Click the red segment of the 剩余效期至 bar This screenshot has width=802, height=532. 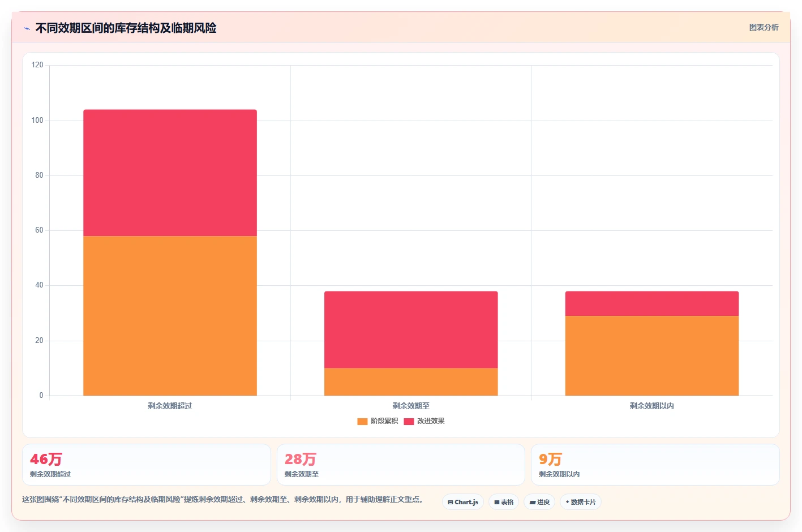tap(411, 329)
